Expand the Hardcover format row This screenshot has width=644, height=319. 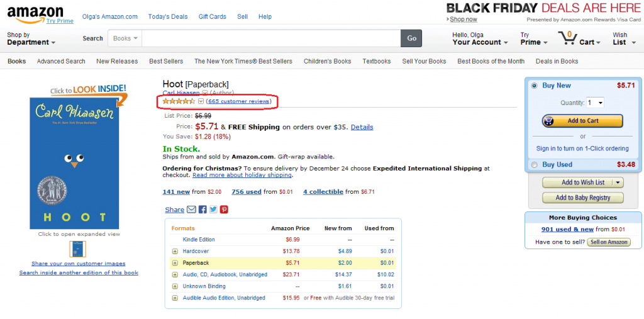(175, 251)
